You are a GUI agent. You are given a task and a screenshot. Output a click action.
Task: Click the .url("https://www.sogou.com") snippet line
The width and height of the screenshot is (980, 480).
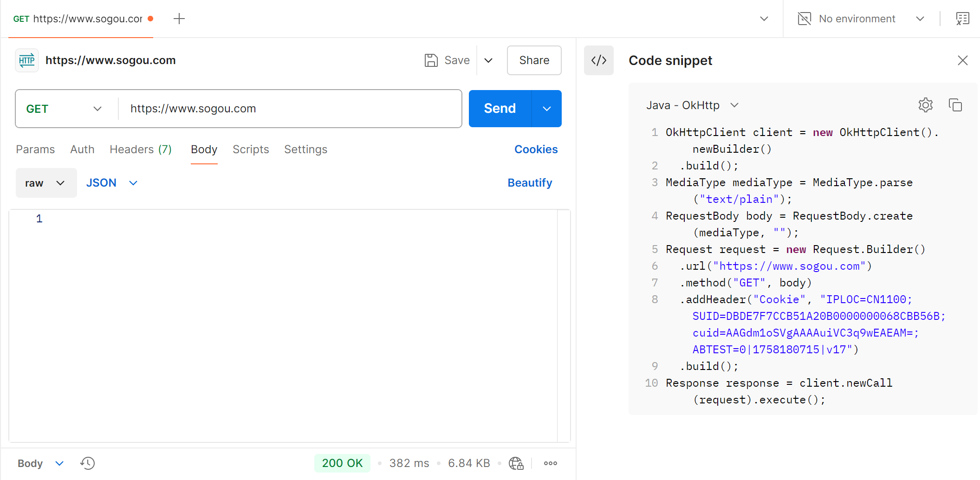pyautogui.click(x=776, y=266)
